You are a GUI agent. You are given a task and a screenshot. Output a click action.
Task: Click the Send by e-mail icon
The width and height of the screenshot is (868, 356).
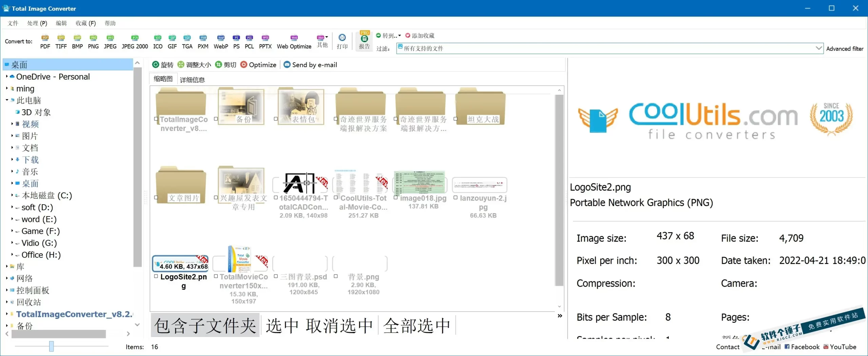coord(287,64)
